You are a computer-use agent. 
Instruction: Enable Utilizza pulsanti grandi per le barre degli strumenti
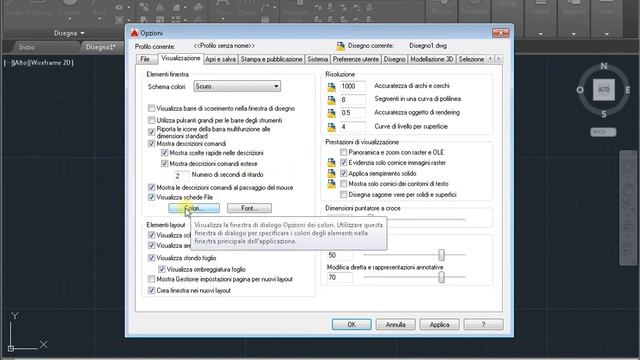coord(151,120)
